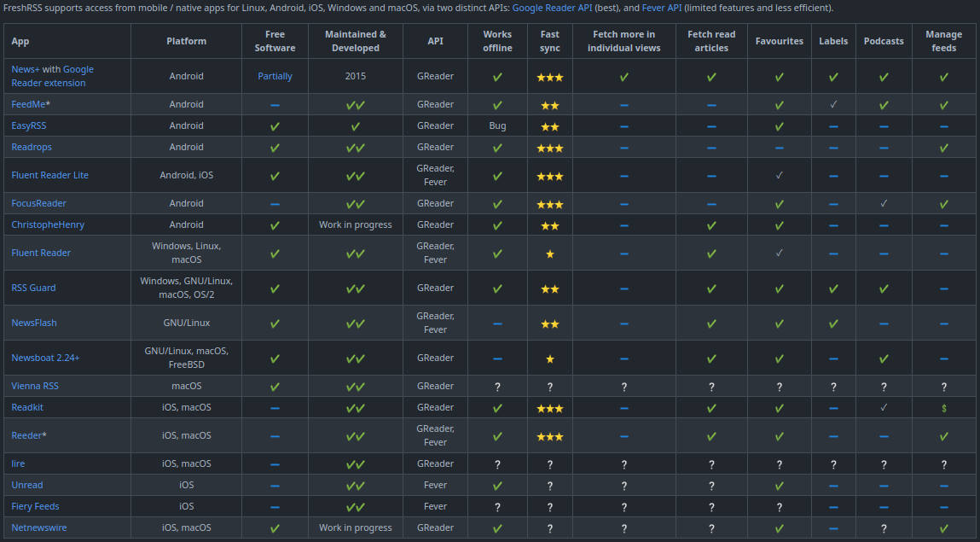Click the Fast sync column header
This screenshot has width=980, height=542.
click(x=550, y=41)
